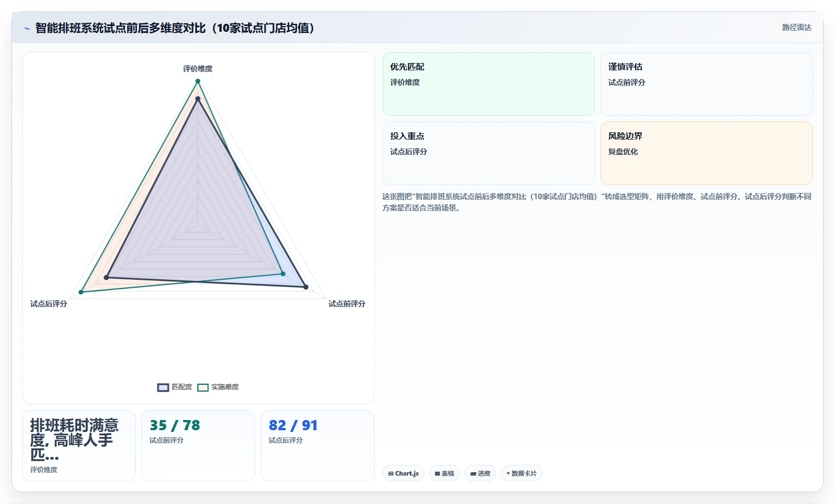This screenshot has width=835, height=504.
Task: Click the 试点前评分 radar axis label
Action: pyautogui.click(x=347, y=304)
